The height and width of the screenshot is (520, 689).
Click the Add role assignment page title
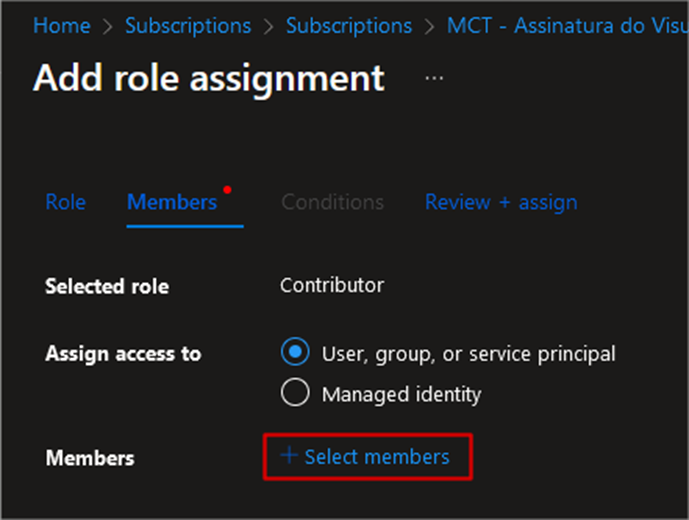pyautogui.click(x=209, y=79)
